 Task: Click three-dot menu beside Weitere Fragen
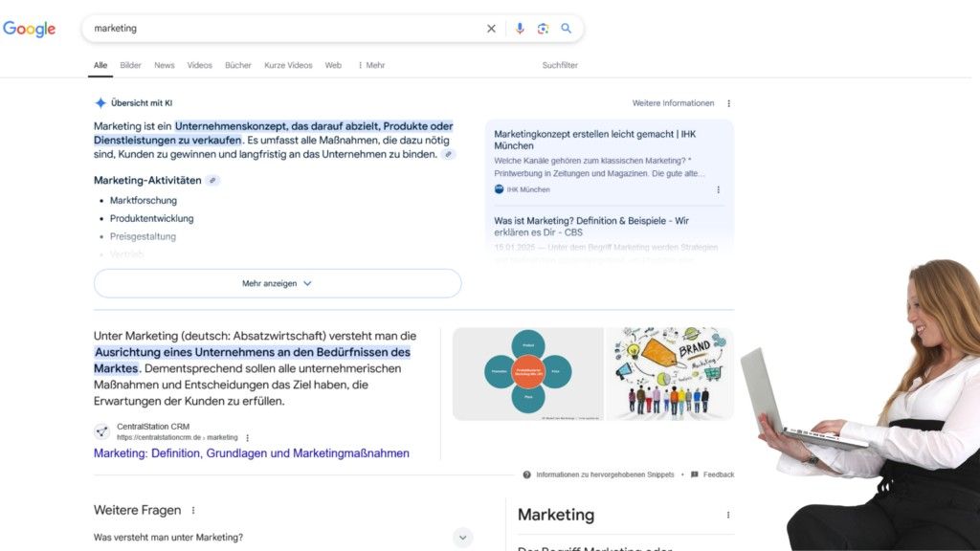[x=193, y=511]
